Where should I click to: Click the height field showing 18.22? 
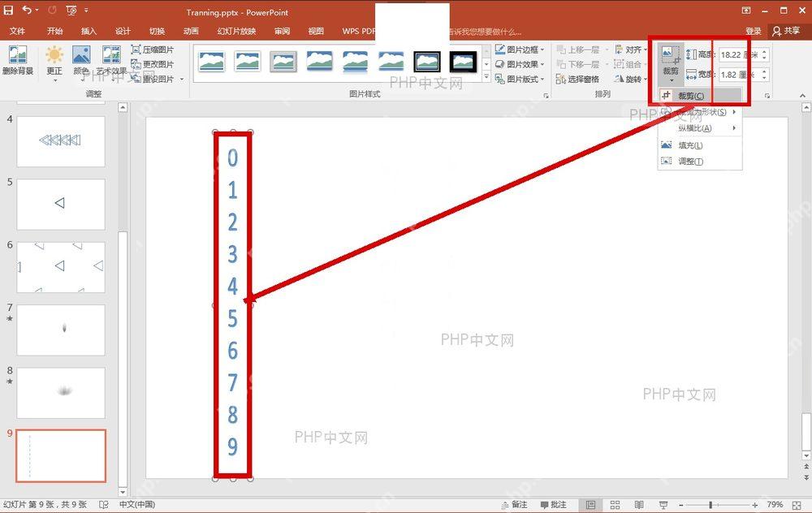coord(740,54)
